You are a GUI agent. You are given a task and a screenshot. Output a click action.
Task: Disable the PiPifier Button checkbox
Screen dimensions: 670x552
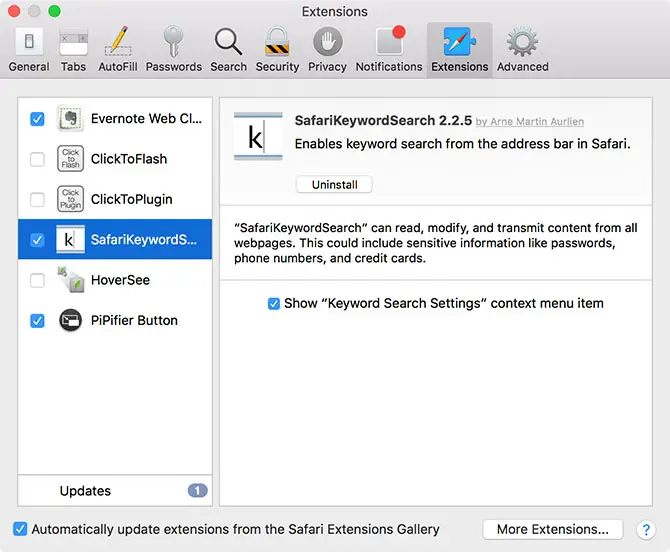37,320
